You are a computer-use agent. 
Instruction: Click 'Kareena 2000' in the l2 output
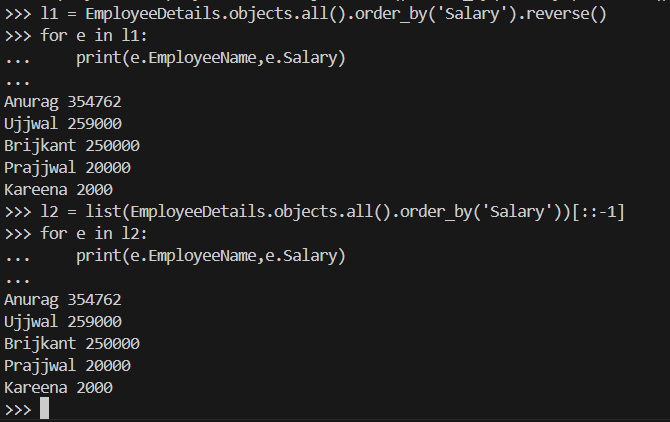click(x=58, y=388)
